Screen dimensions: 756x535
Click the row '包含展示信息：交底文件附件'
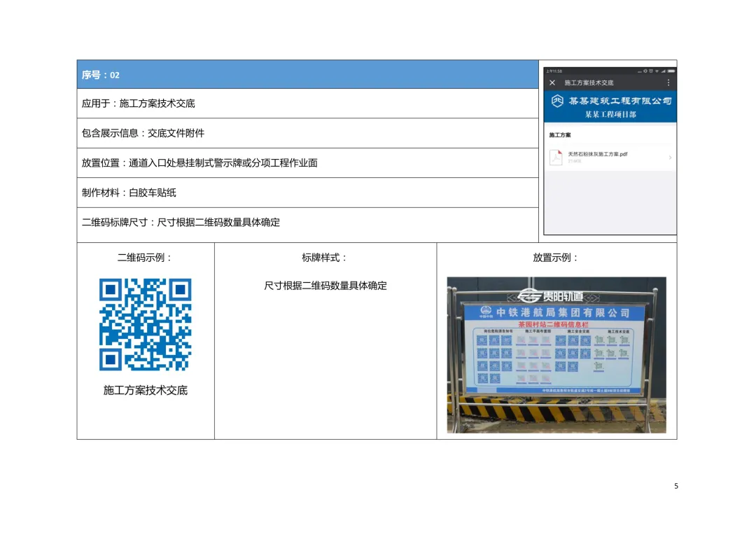(x=307, y=133)
